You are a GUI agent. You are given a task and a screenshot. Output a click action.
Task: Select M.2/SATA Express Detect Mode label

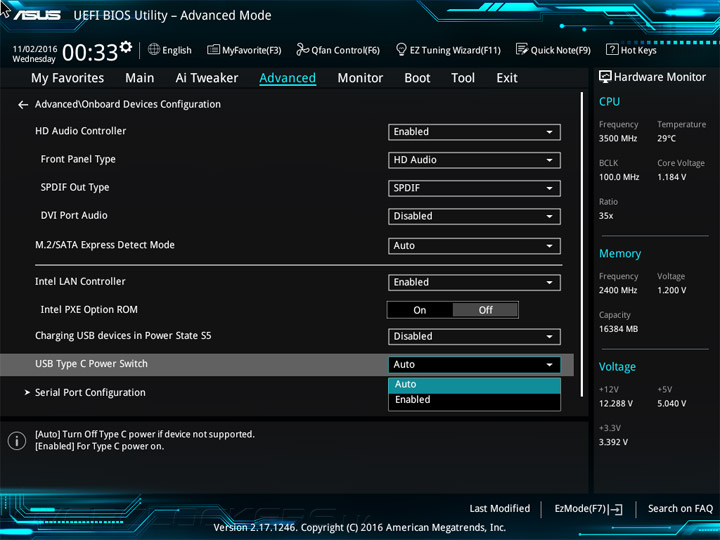point(105,245)
